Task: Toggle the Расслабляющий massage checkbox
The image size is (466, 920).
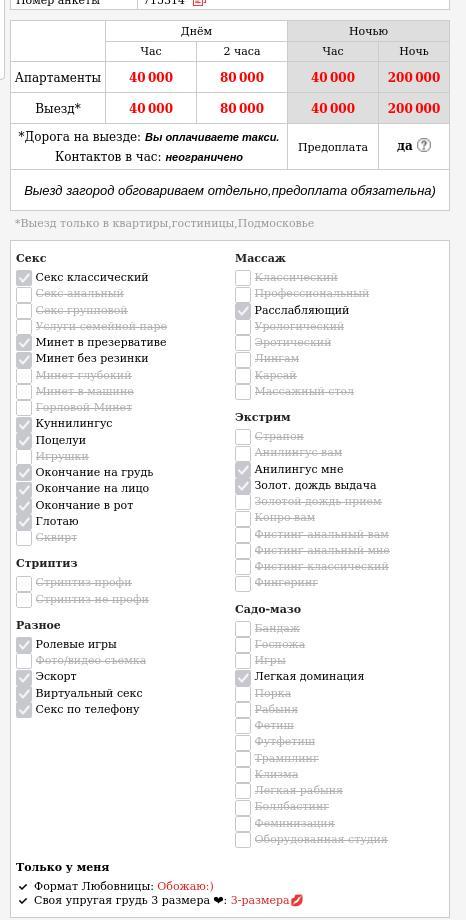Action: [x=243, y=311]
